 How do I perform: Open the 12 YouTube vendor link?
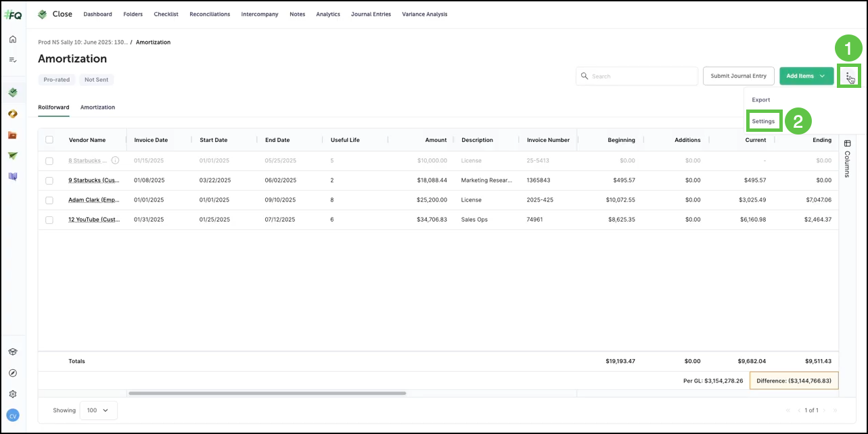[94, 220]
